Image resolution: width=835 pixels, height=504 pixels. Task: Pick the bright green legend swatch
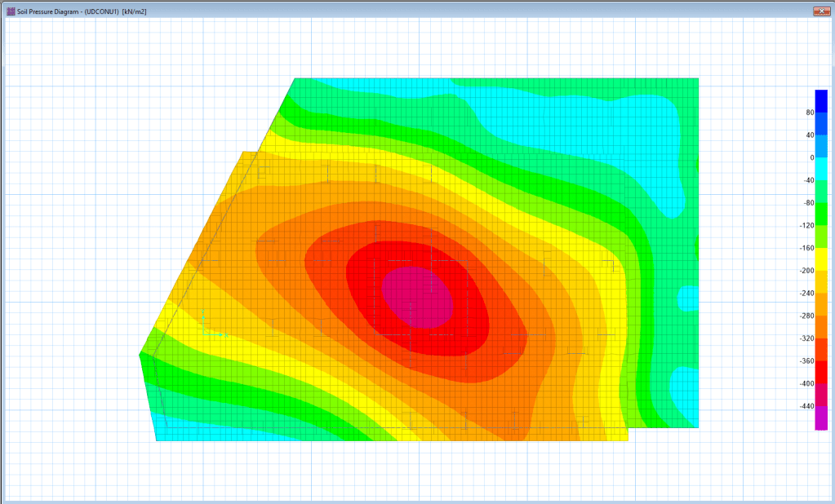tap(820, 214)
